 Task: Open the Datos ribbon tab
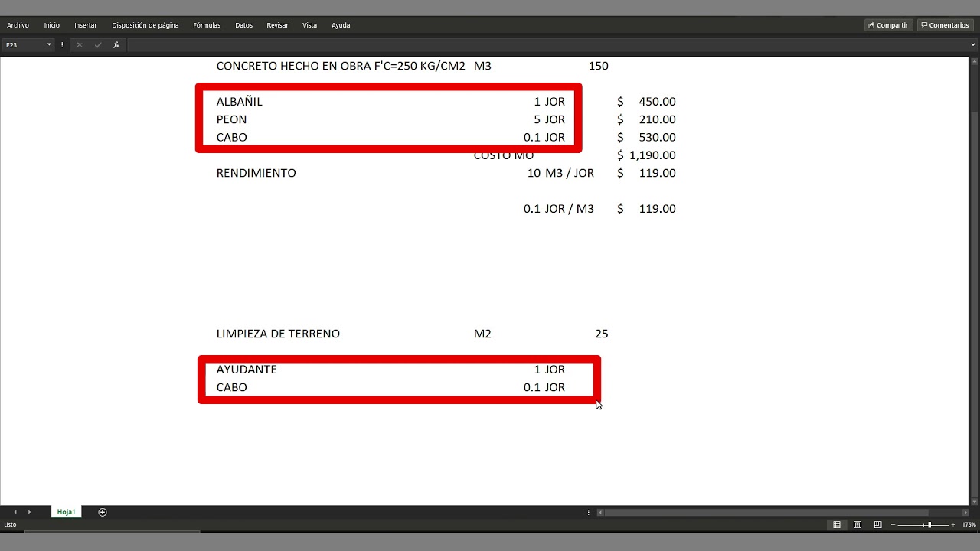(x=243, y=25)
